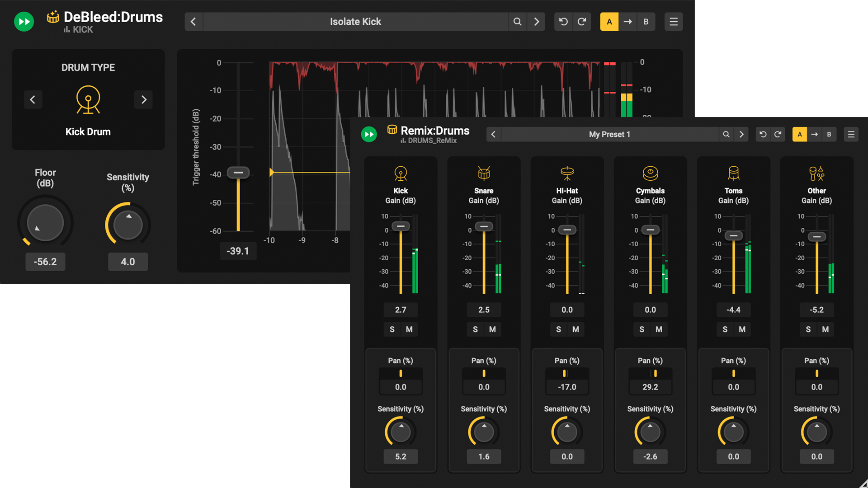Viewport: 868px width, 488px height.
Task: Open the search in the Remix:Drums preset bar
Action: click(x=726, y=134)
